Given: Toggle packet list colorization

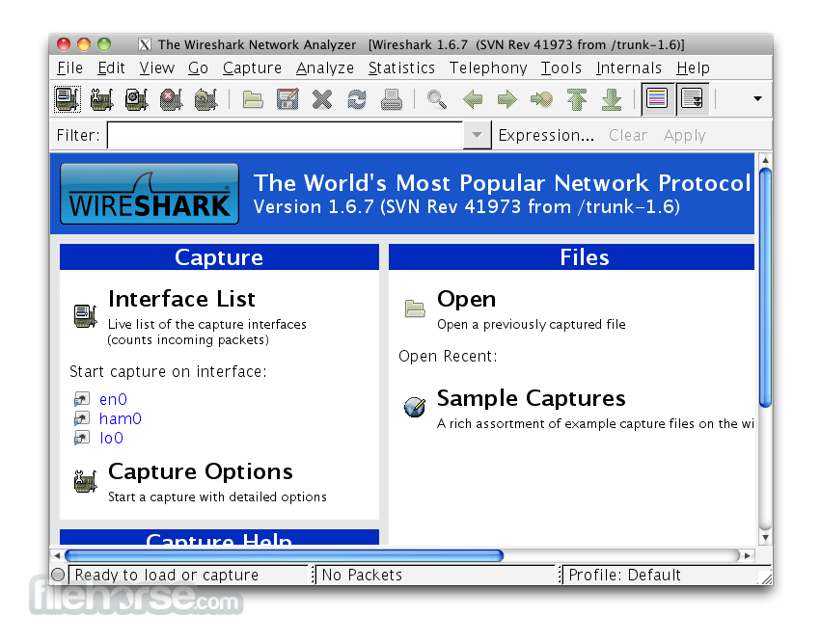Looking at the screenshot, I should coord(657,98).
